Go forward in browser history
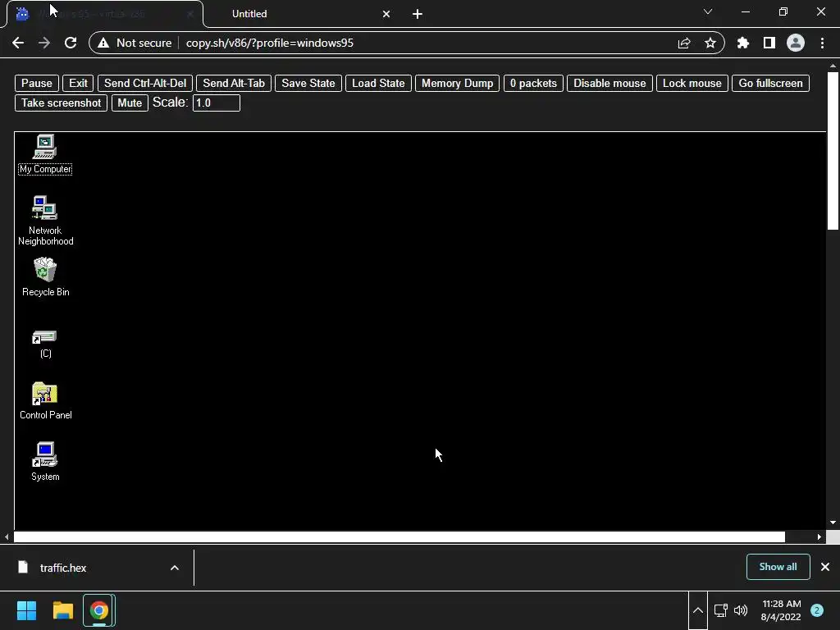This screenshot has width=840, height=630. click(44, 43)
